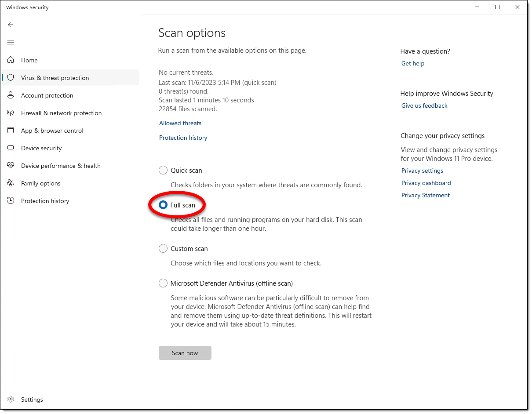Screen dimensions: 532x414
Task: Select the Quick scan radio button
Action: point(163,170)
